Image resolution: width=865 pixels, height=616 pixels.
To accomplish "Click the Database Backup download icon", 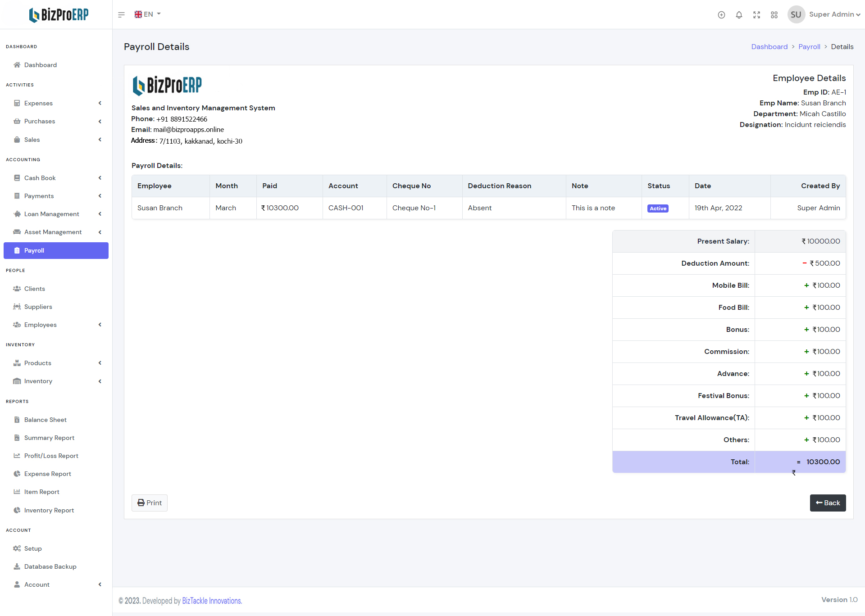I will 17,566.
